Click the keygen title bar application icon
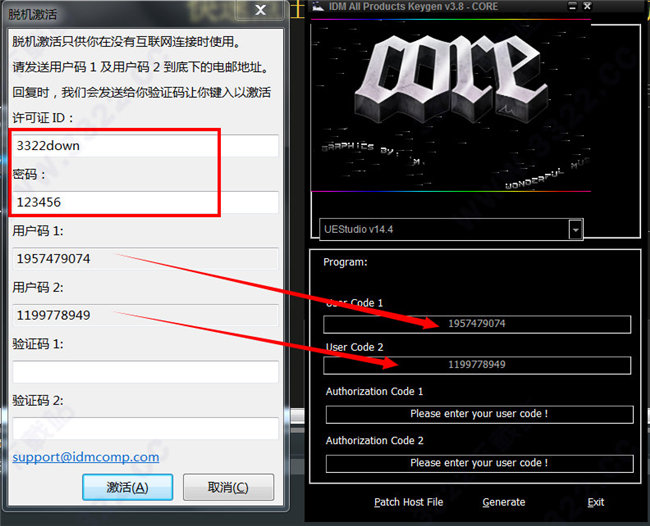The height and width of the screenshot is (526, 650). tap(318, 6)
